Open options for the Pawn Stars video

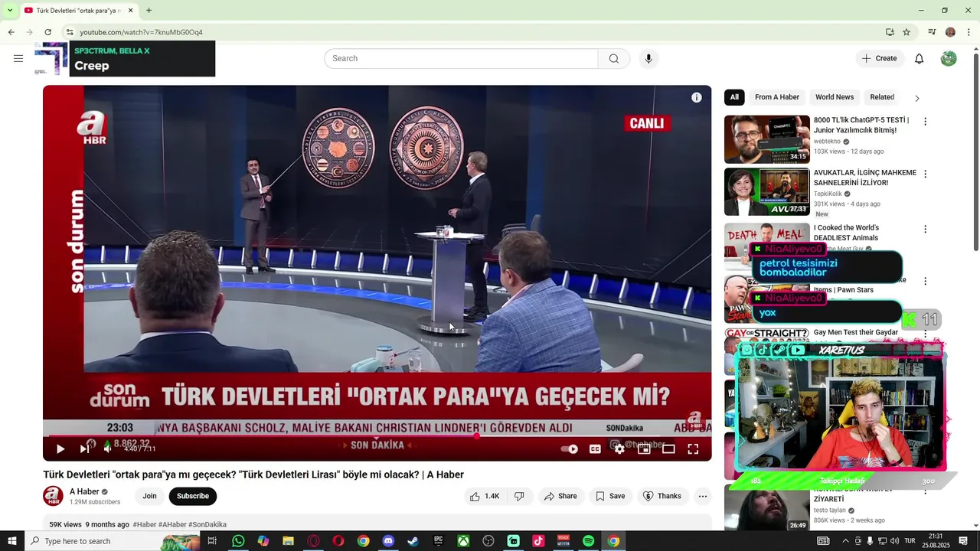925,281
